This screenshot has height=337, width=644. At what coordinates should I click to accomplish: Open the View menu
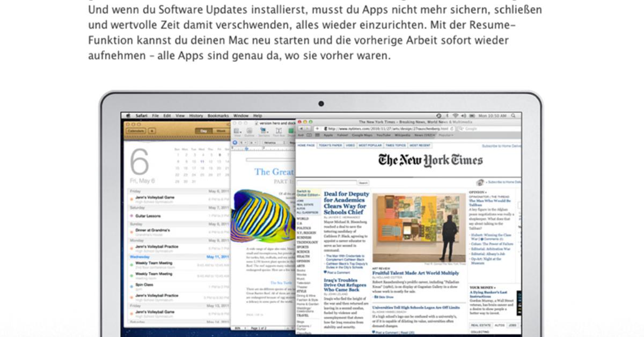click(x=180, y=116)
